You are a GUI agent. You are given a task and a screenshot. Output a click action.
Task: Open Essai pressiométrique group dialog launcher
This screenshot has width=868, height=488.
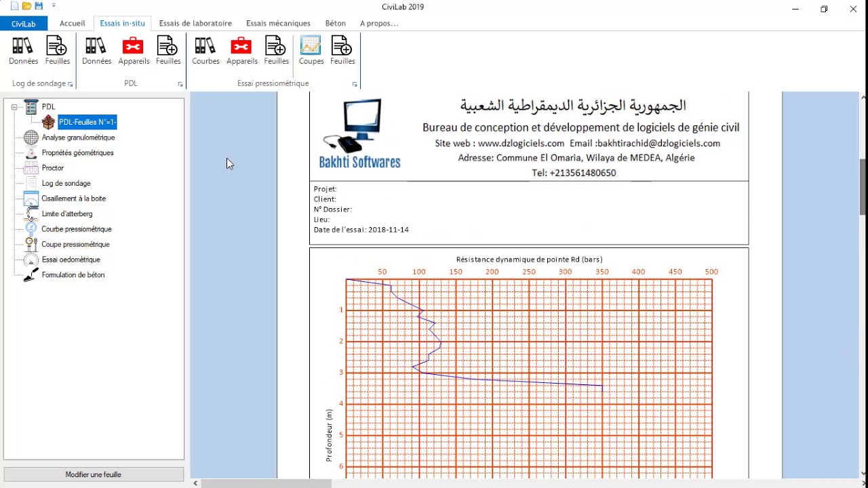pyautogui.click(x=355, y=84)
